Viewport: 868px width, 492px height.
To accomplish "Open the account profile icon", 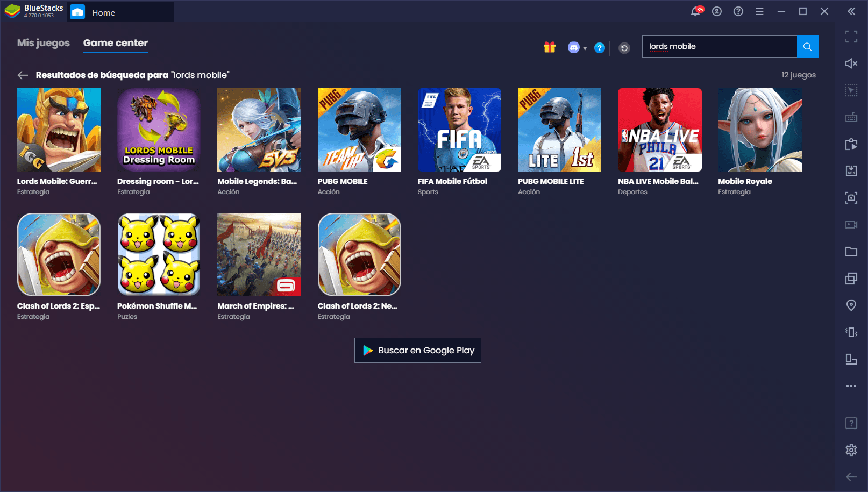I will click(717, 11).
